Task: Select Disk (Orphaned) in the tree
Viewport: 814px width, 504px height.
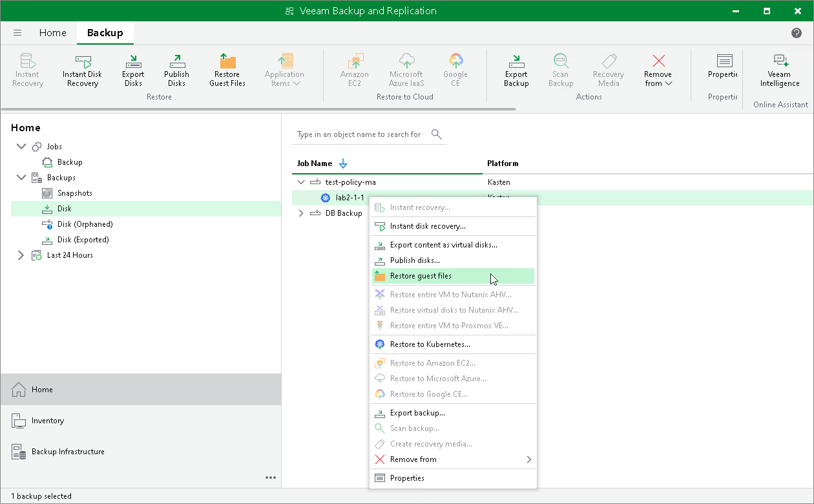Action: coord(85,224)
